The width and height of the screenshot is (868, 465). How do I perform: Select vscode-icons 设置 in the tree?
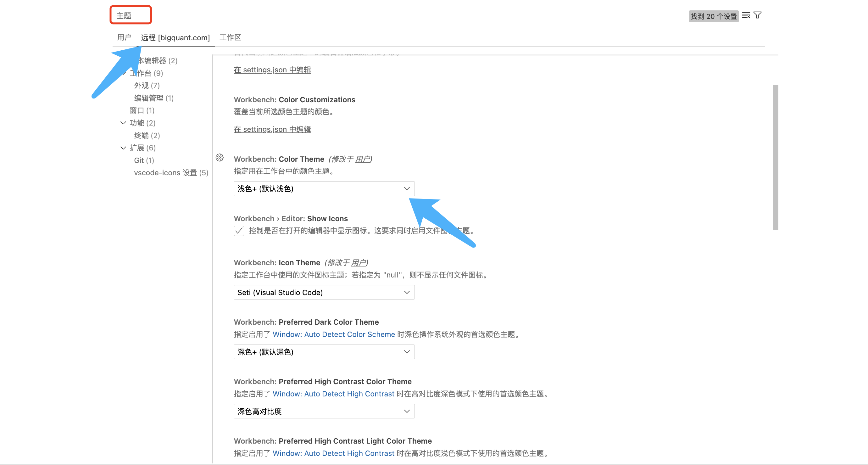(171, 173)
